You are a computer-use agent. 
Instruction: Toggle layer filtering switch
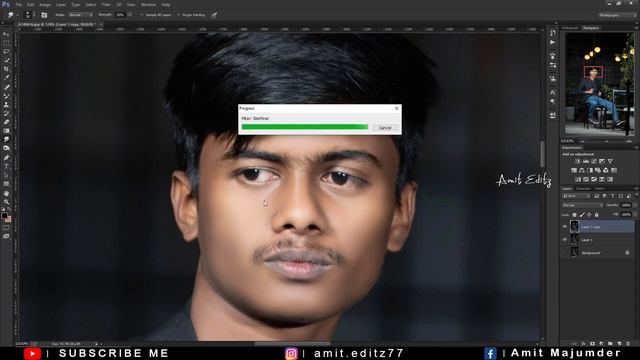637,195
